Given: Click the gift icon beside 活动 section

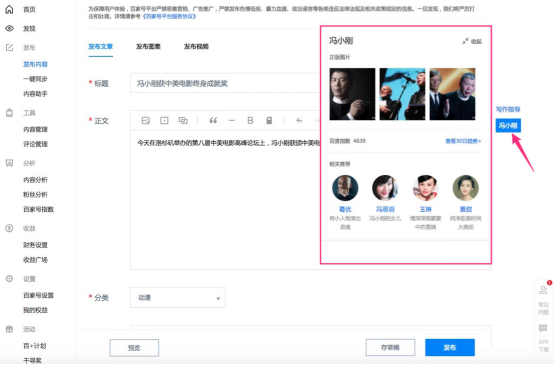Looking at the screenshot, I should 10,329.
